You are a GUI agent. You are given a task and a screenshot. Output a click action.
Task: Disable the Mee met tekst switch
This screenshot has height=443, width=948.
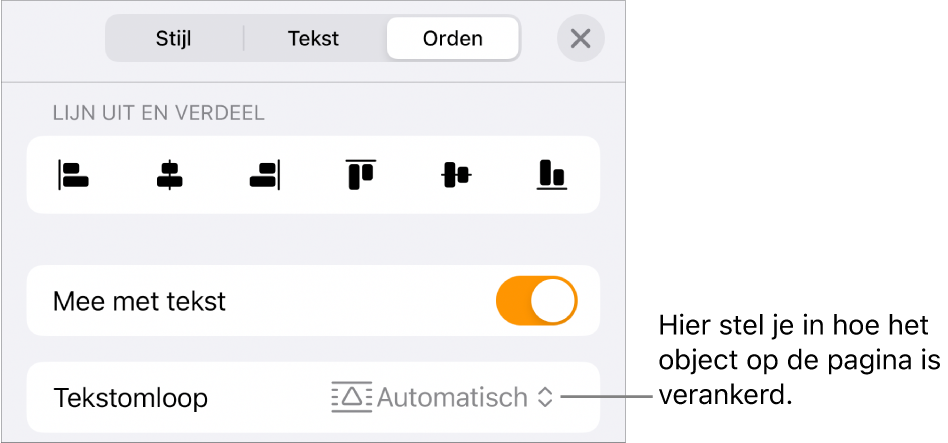(537, 301)
